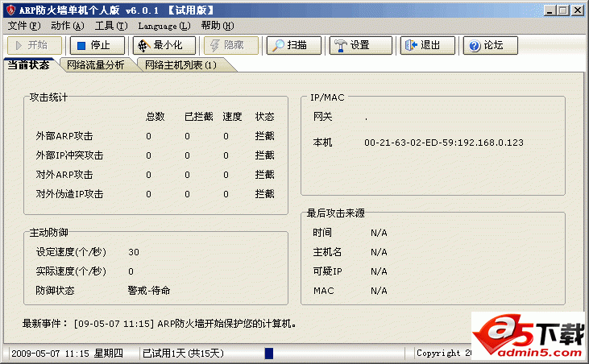Click the 对外伪造IP攻击 row label
589x364 pixels.
69,194
